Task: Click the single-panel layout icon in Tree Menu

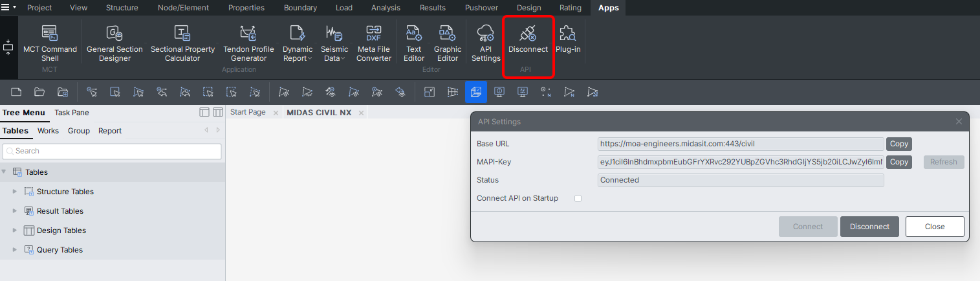Action: 204,112
